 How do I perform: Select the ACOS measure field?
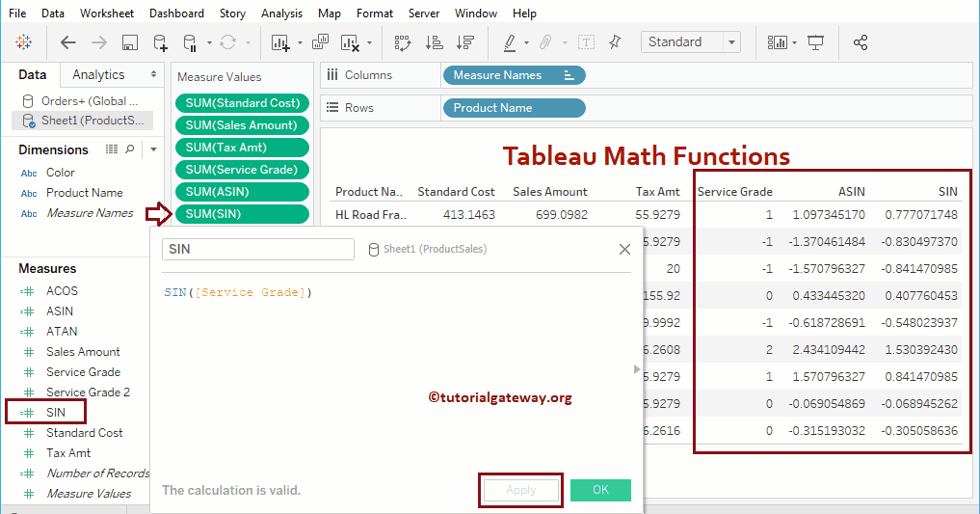[x=62, y=291]
